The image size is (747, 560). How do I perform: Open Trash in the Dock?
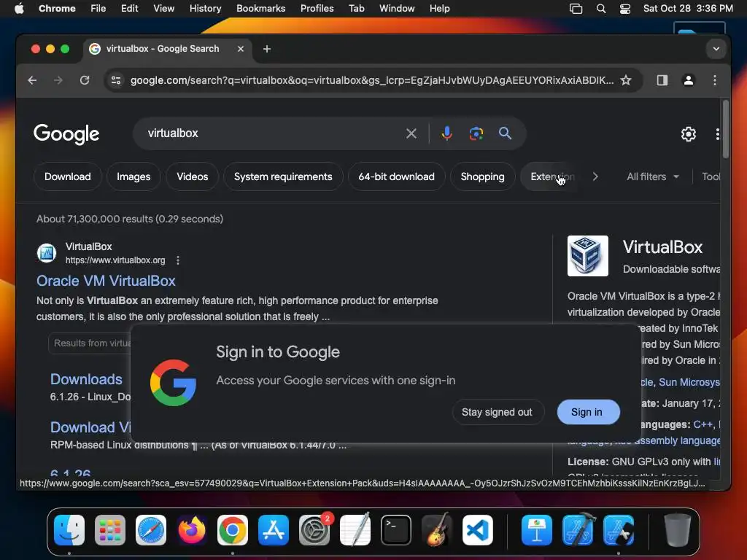tap(677, 530)
